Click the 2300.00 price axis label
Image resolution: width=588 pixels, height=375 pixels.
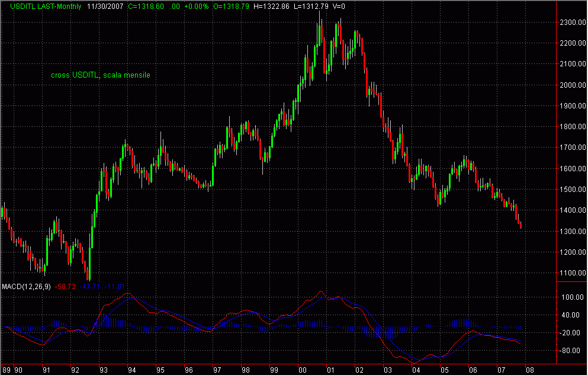click(x=571, y=23)
